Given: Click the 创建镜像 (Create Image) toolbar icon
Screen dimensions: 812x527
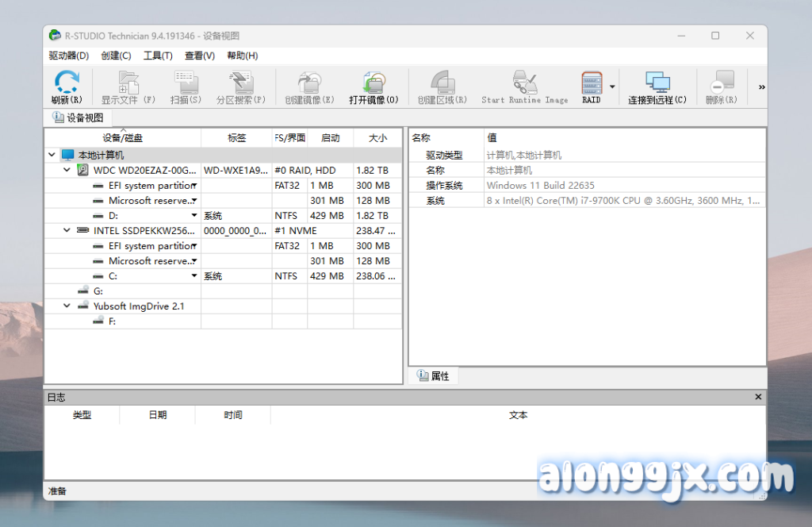Looking at the screenshot, I should click(x=309, y=83).
